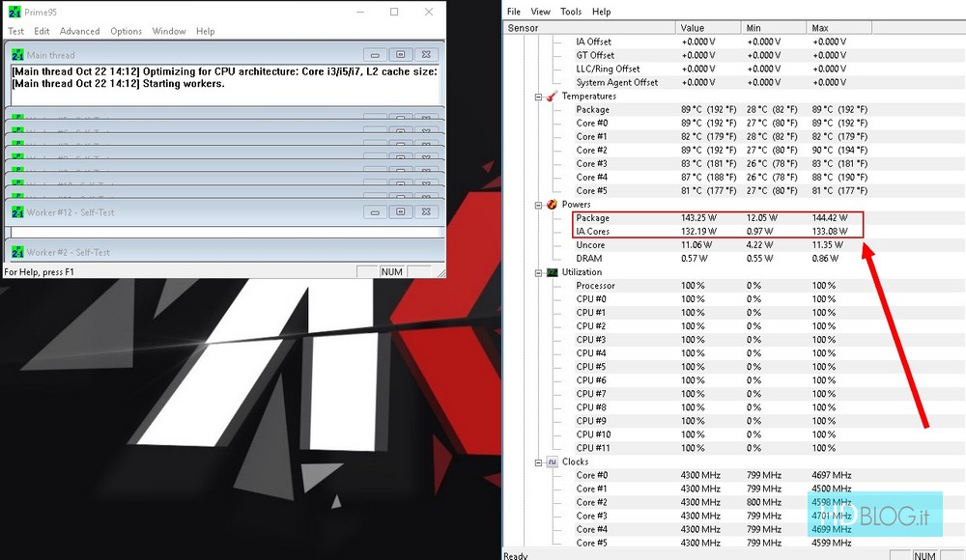Viewport: 966px width, 560px height.
Task: Click the Temperatures thermometer icon
Action: pyautogui.click(x=552, y=97)
